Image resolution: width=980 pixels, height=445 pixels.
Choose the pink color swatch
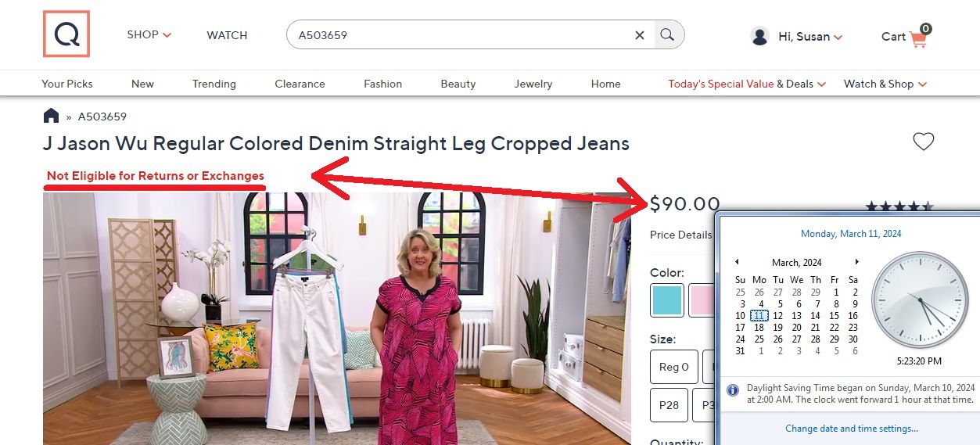point(702,300)
